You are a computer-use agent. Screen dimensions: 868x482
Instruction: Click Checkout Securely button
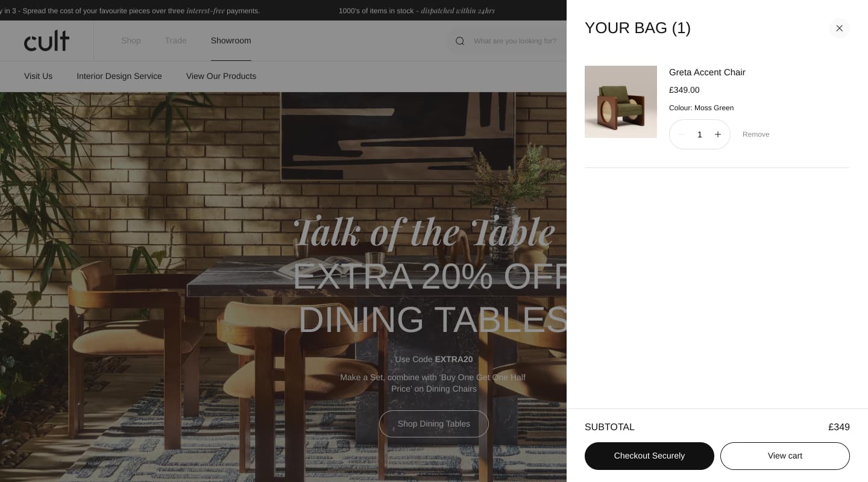649,456
